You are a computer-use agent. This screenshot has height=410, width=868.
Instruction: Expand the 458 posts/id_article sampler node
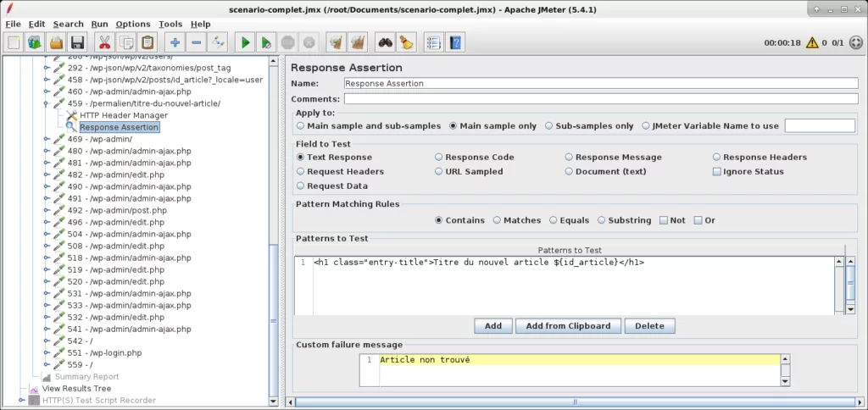[47, 80]
